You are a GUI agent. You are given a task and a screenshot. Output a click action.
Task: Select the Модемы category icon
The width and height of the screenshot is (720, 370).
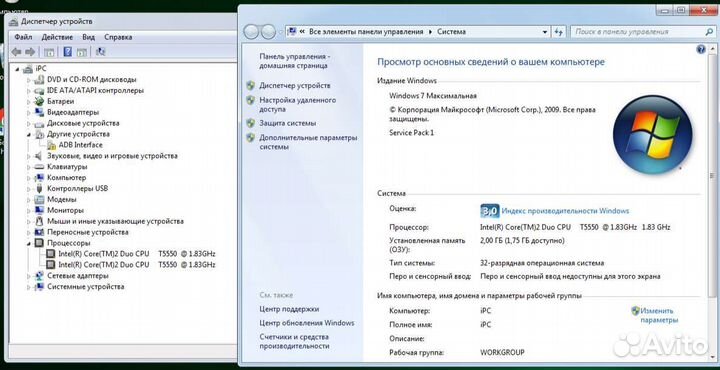40,200
